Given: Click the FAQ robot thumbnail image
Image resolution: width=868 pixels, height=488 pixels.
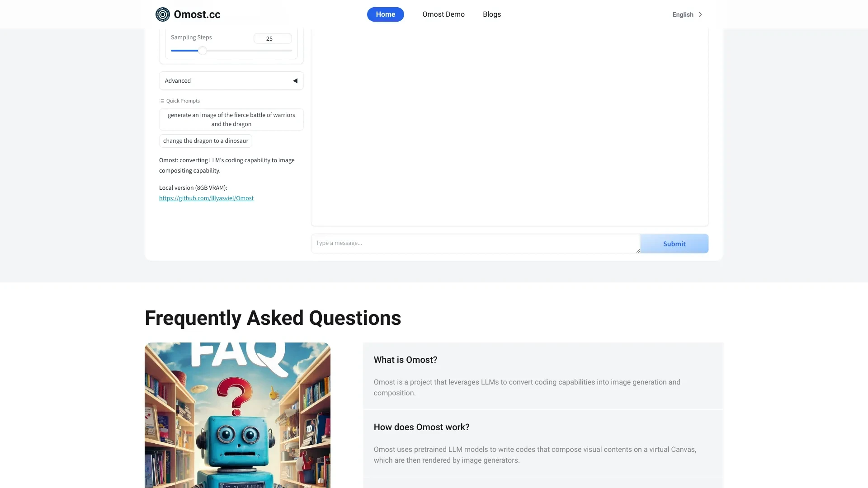Looking at the screenshot, I should (237, 415).
